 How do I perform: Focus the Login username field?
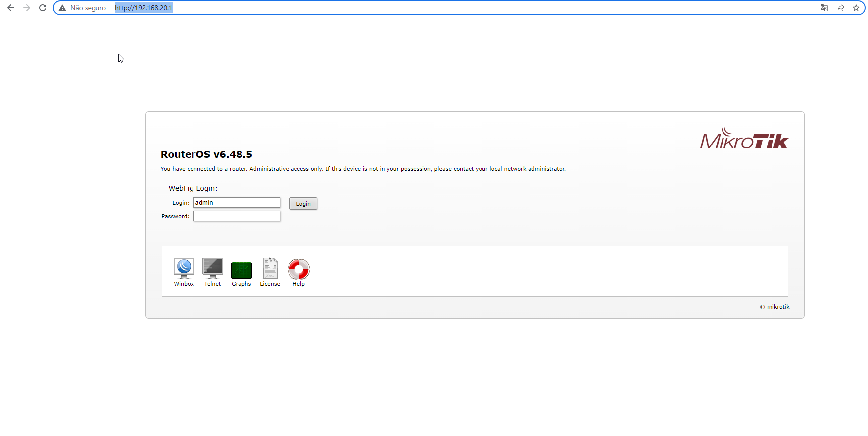click(237, 203)
